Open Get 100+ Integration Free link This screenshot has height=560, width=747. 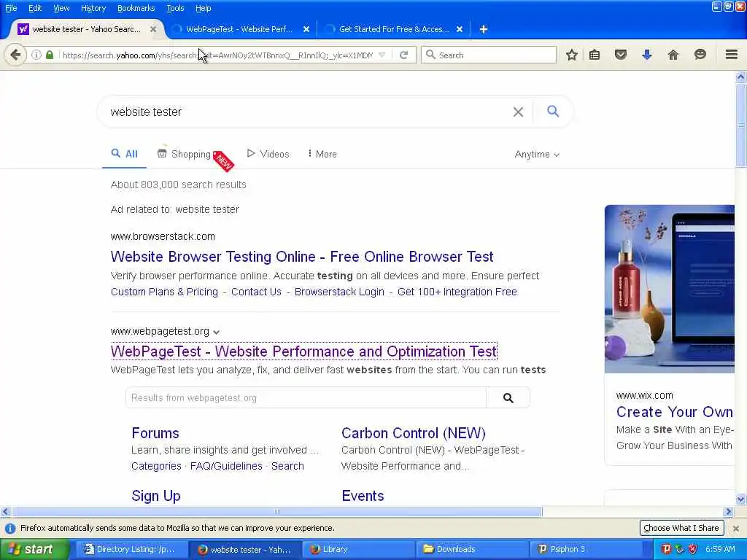click(x=457, y=292)
